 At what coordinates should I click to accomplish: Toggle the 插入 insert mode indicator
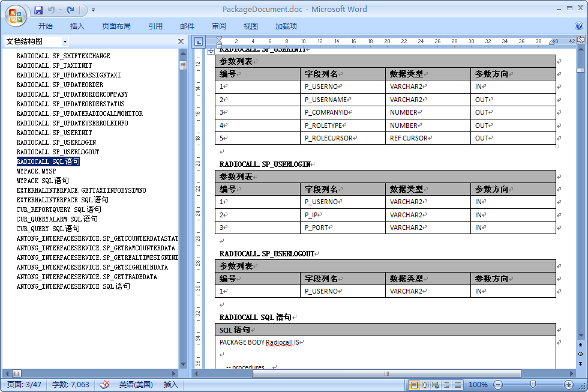[x=170, y=385]
